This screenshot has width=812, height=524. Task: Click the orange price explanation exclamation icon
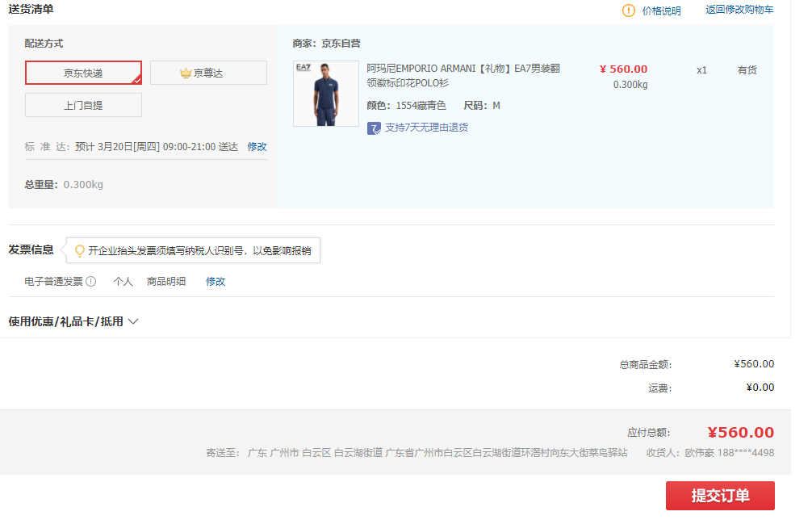pos(629,10)
